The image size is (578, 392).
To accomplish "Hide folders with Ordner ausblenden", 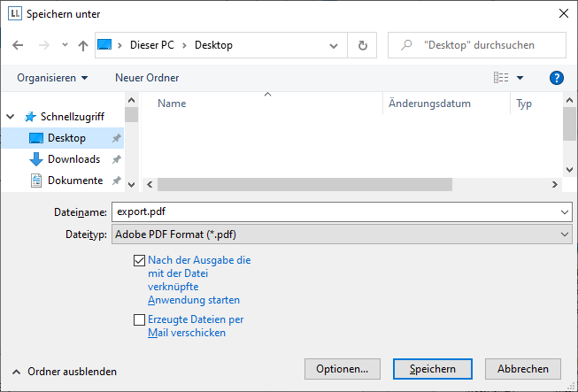I will click(65, 372).
